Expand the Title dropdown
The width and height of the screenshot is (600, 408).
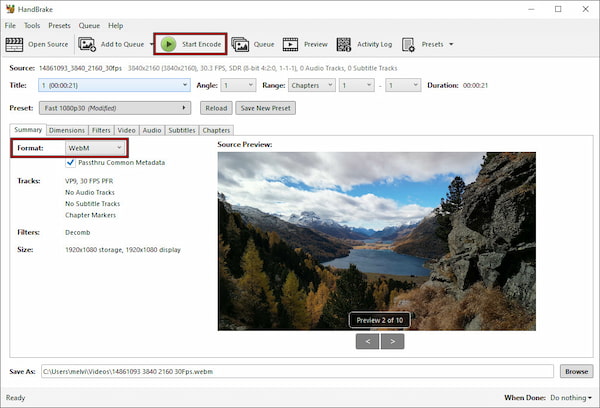coord(114,85)
